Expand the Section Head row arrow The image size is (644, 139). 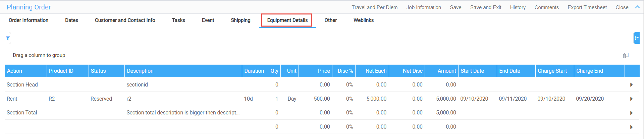[631, 85]
